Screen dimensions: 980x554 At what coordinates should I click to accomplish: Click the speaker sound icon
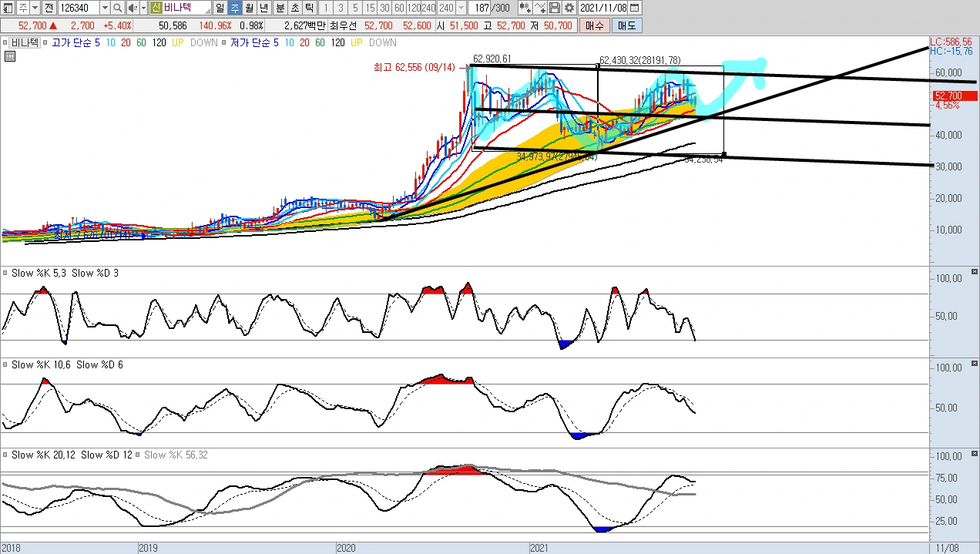132,8
